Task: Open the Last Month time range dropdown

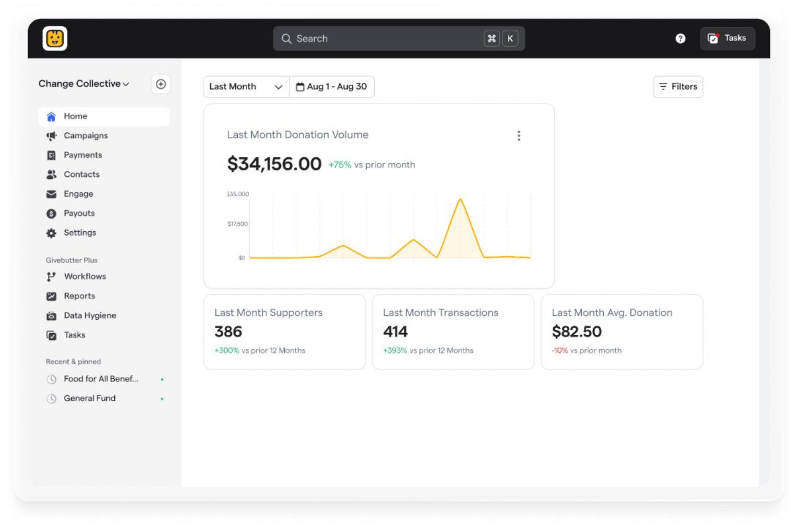Action: [246, 86]
